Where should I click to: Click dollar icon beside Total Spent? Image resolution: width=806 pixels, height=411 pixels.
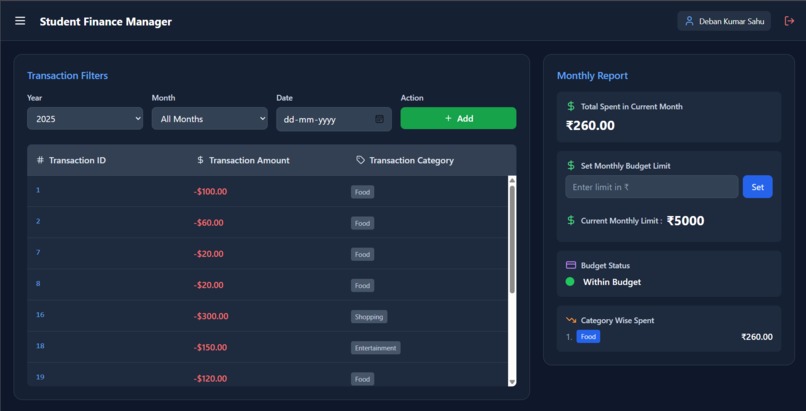tap(571, 106)
